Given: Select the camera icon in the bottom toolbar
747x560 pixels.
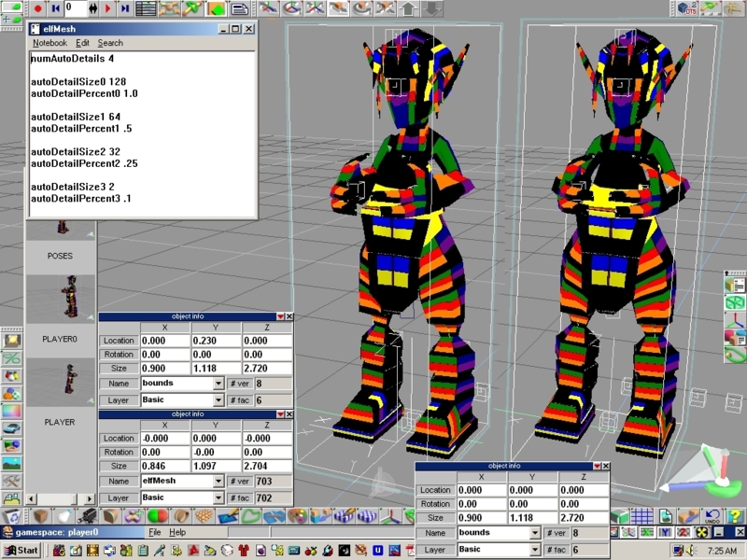Looking at the screenshot, I should click(x=88, y=516).
